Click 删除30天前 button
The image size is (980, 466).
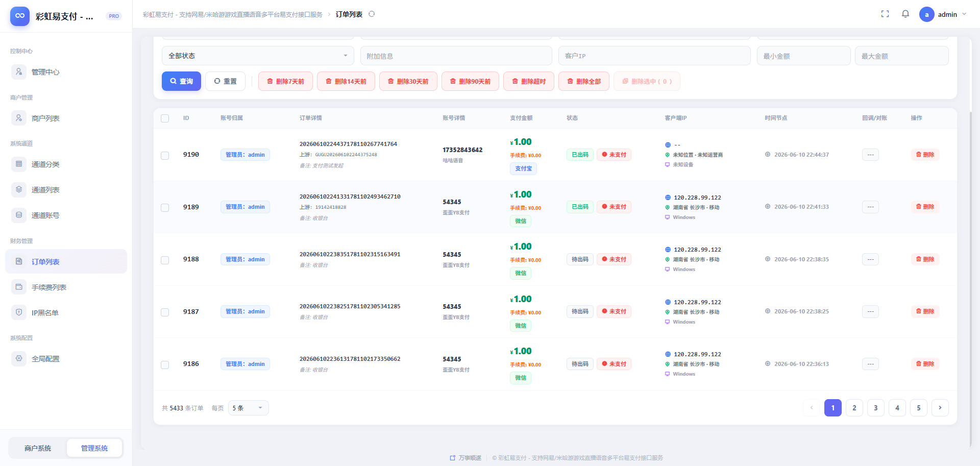coord(408,81)
